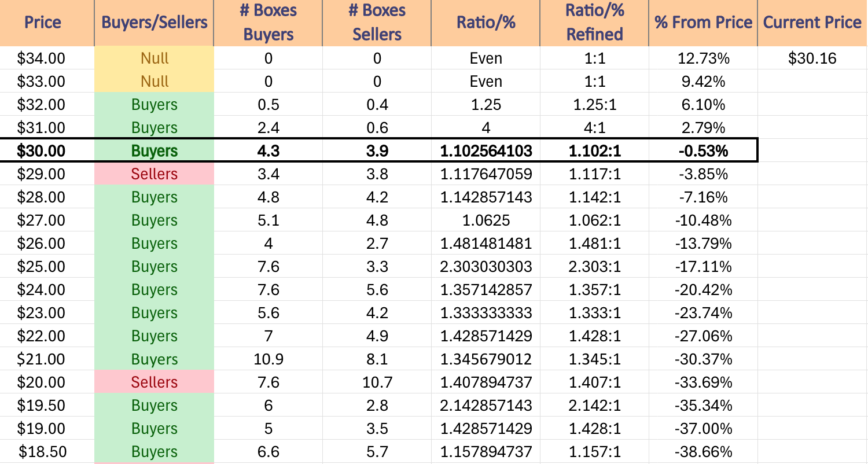Select the Ratio/% Refined header cell
Screen dimensions: 868x464
594,23
